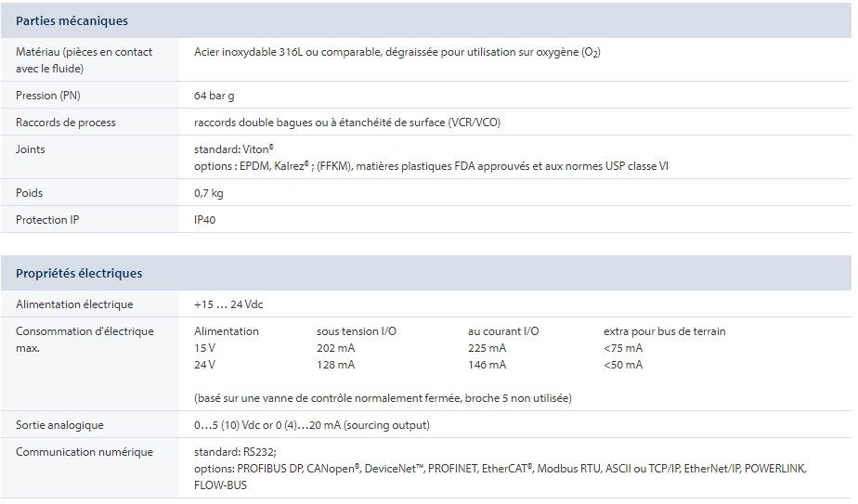Click the "Parties mécaniques" section header

coord(71,20)
